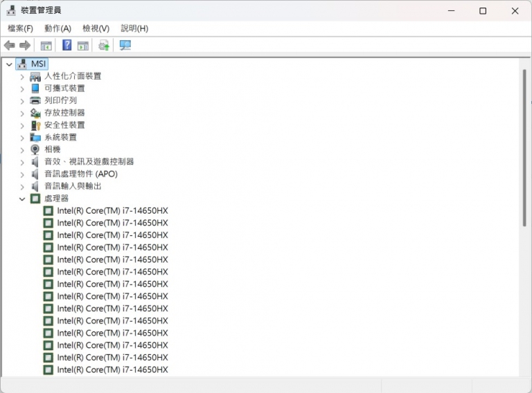Minimize the 裝置管理員 window
Image resolution: width=532 pixels, height=393 pixels.
[x=451, y=11]
